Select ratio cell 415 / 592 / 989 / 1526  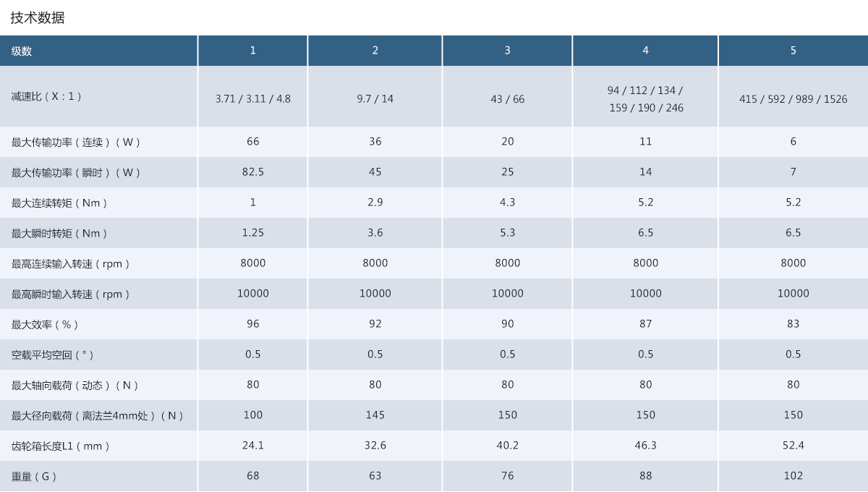tap(793, 99)
